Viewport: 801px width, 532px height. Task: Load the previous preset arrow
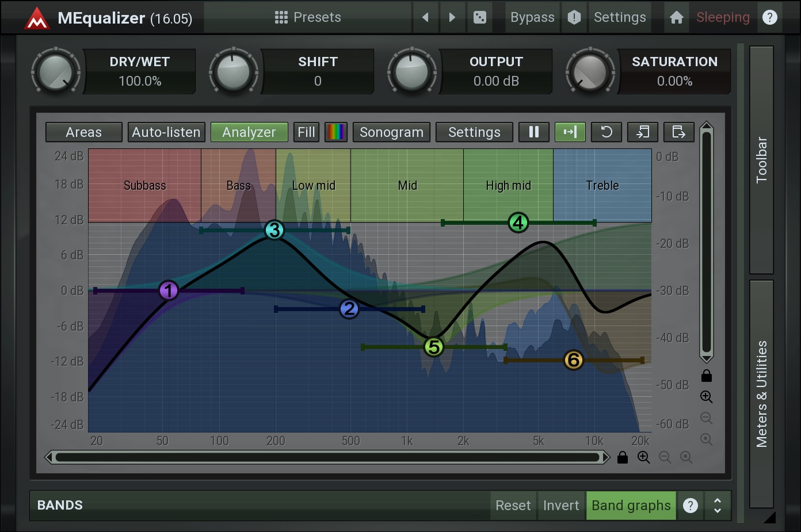click(x=426, y=17)
